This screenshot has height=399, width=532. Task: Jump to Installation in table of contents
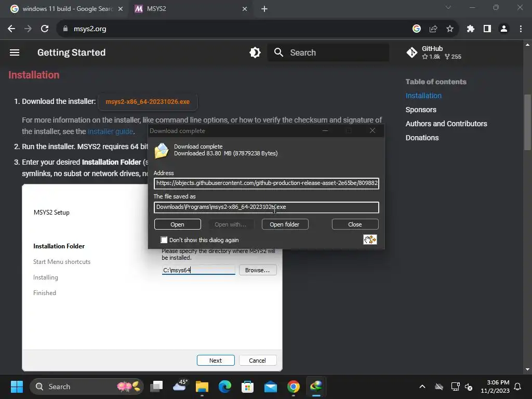423,96
